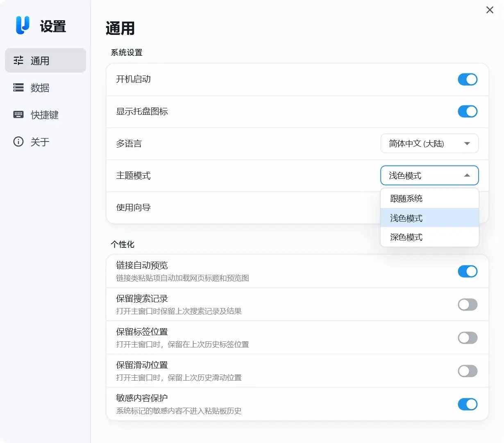The height and width of the screenshot is (443, 504).
Task: Click the 显示托盘图标 label
Action: (x=142, y=111)
